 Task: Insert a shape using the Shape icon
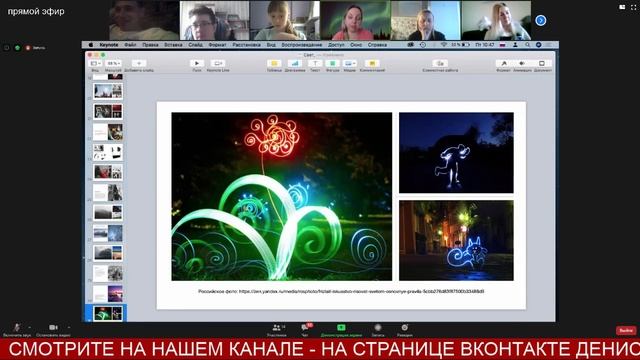tap(332, 63)
